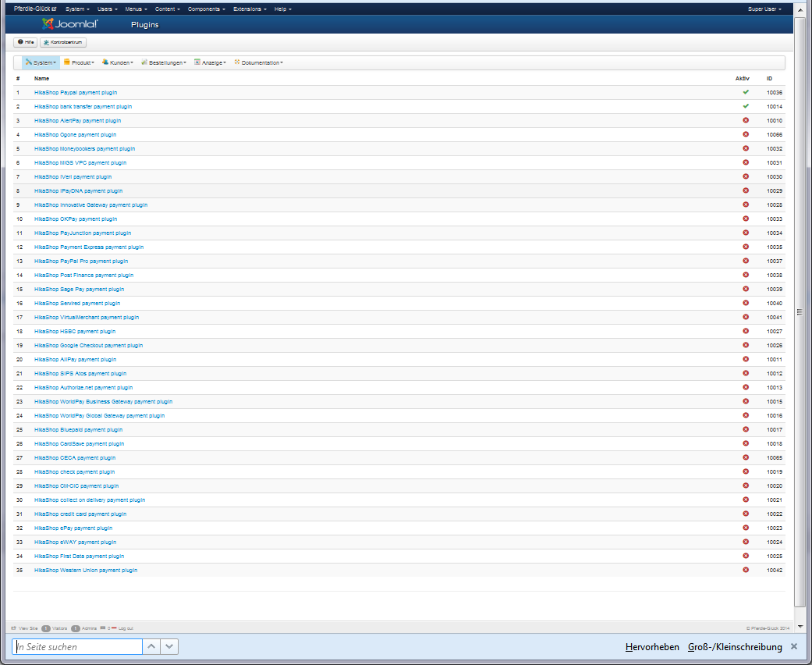Toggle OKPay plugin red status icon
The image size is (812, 665).
pos(746,219)
